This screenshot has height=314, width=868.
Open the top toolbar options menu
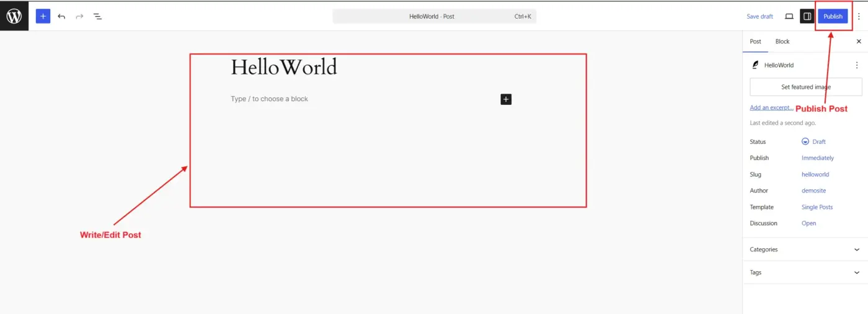pos(859,16)
